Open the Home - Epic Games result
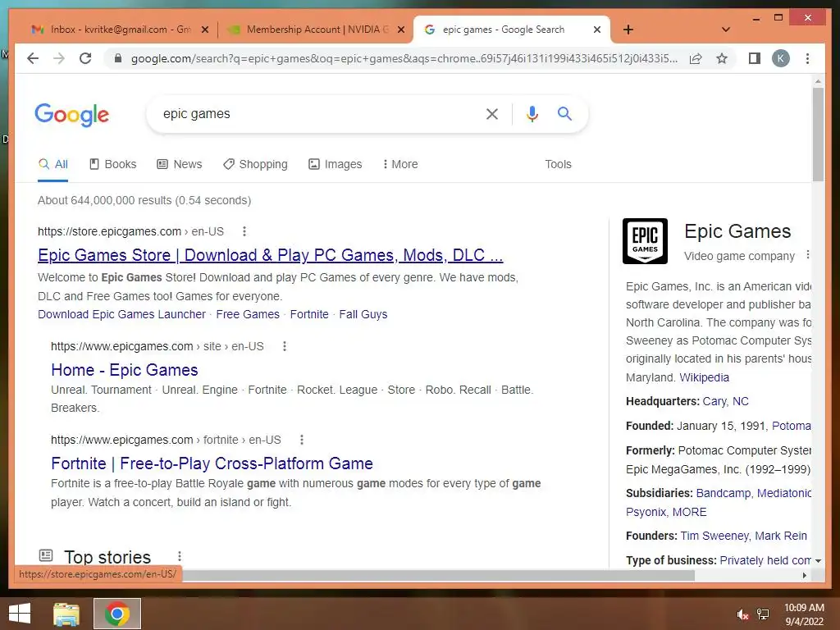Image resolution: width=840 pixels, height=630 pixels. 125,370
